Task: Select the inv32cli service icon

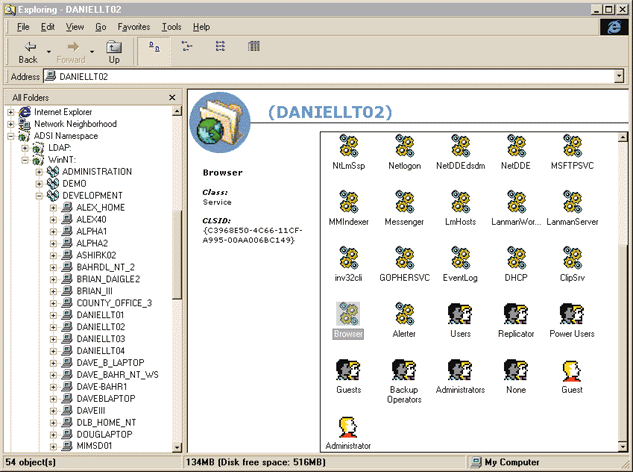Action: coord(348,258)
